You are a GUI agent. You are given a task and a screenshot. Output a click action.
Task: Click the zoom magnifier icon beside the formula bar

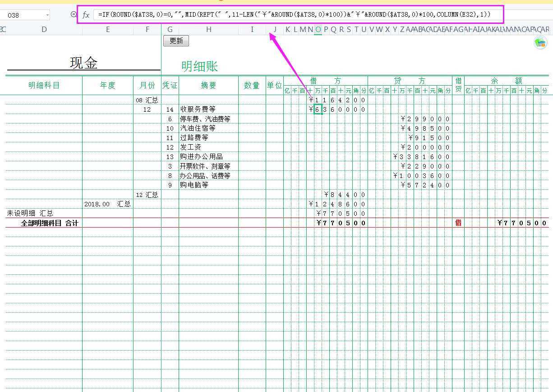coord(74,15)
